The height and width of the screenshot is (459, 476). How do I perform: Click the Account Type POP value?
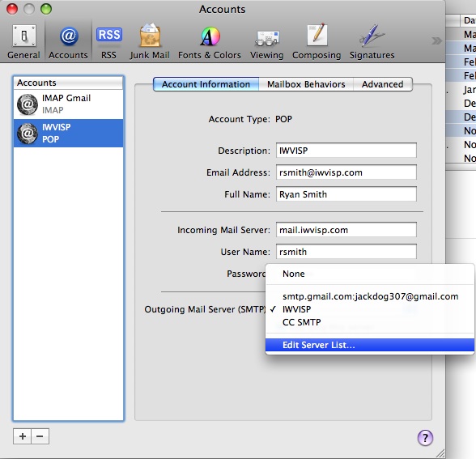283,119
